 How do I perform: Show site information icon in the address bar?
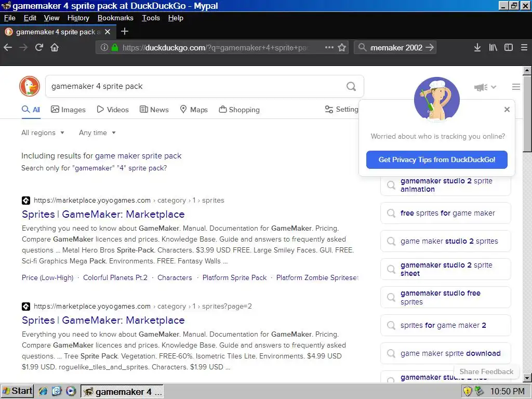(104, 47)
